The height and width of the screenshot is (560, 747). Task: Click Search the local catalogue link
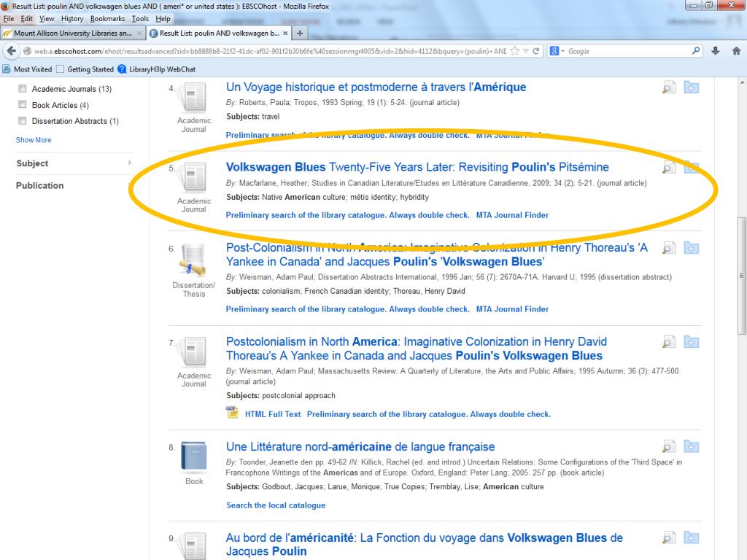(276, 505)
